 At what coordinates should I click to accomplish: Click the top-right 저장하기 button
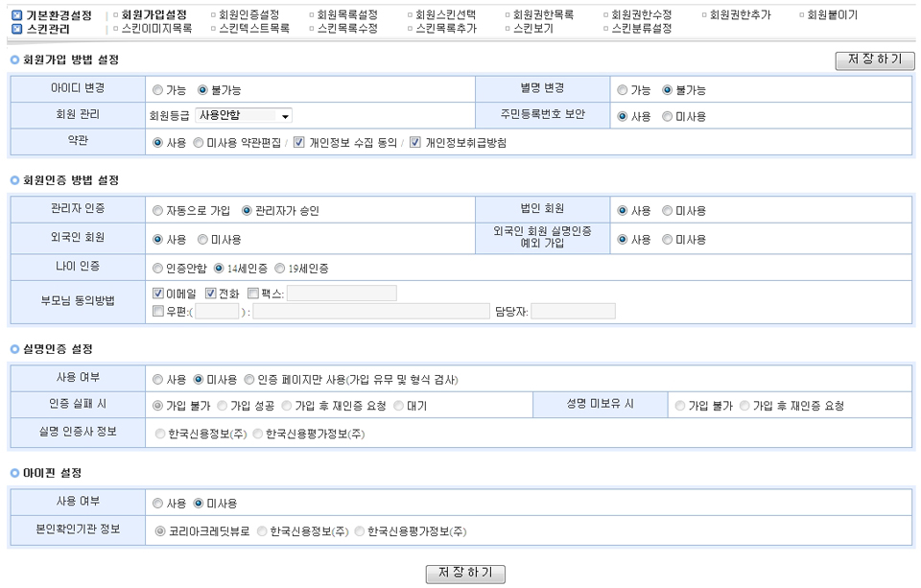point(874,60)
